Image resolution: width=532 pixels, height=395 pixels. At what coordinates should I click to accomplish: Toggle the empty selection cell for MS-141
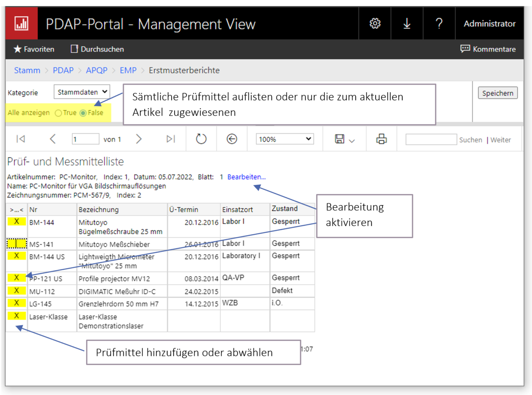coord(17,244)
